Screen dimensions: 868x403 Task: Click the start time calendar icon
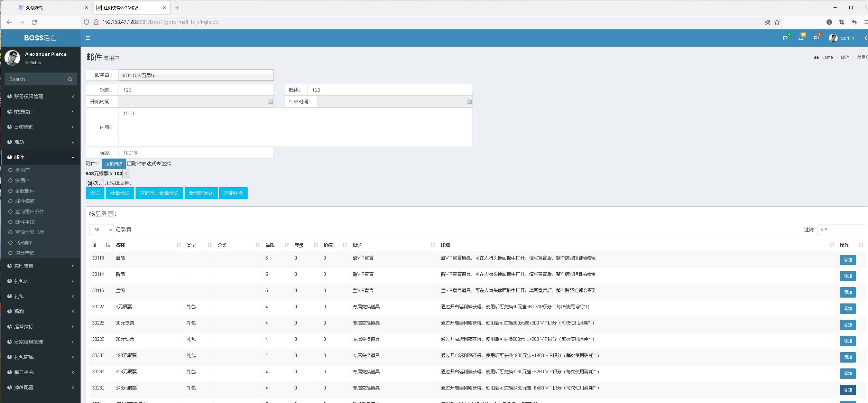(270, 102)
